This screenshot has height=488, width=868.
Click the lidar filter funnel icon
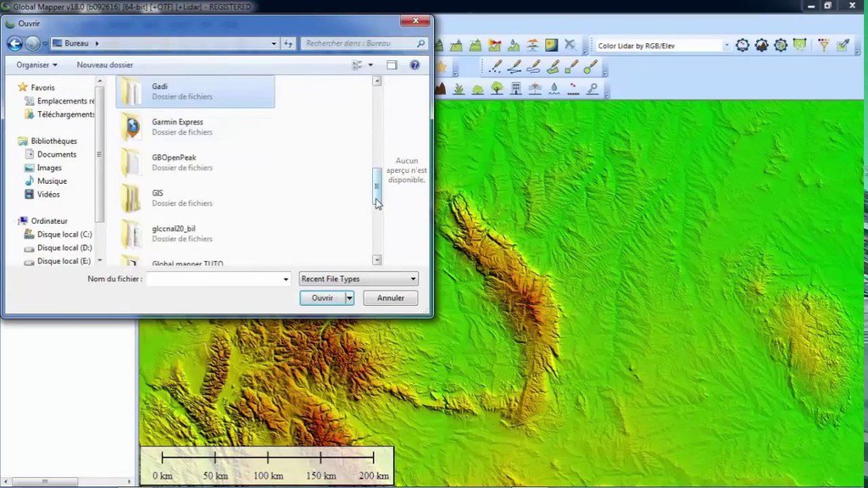pyautogui.click(x=824, y=44)
